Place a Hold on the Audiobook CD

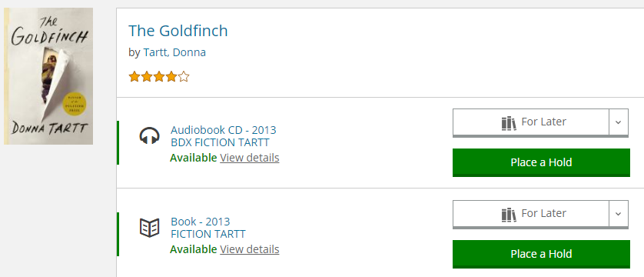541,162
